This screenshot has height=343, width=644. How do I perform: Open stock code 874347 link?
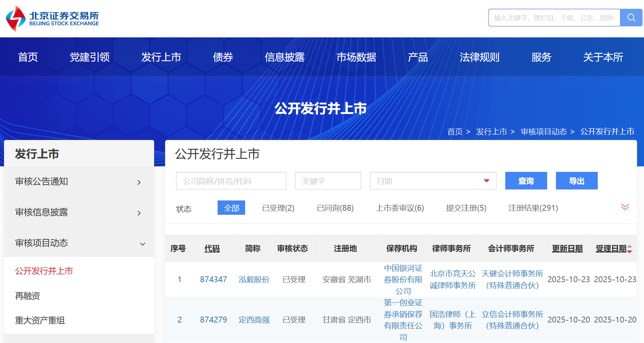pyautogui.click(x=213, y=279)
